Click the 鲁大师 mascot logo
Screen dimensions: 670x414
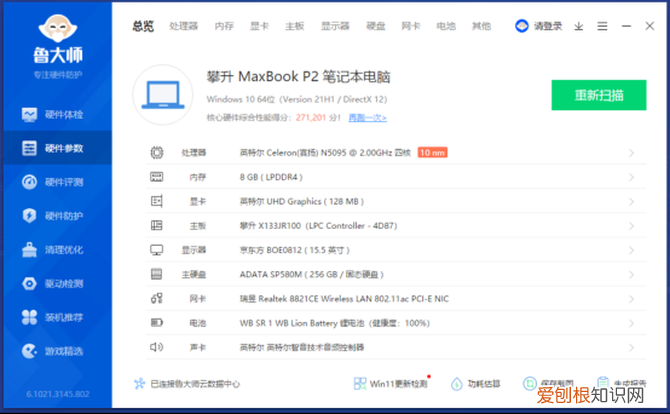pos(57,29)
